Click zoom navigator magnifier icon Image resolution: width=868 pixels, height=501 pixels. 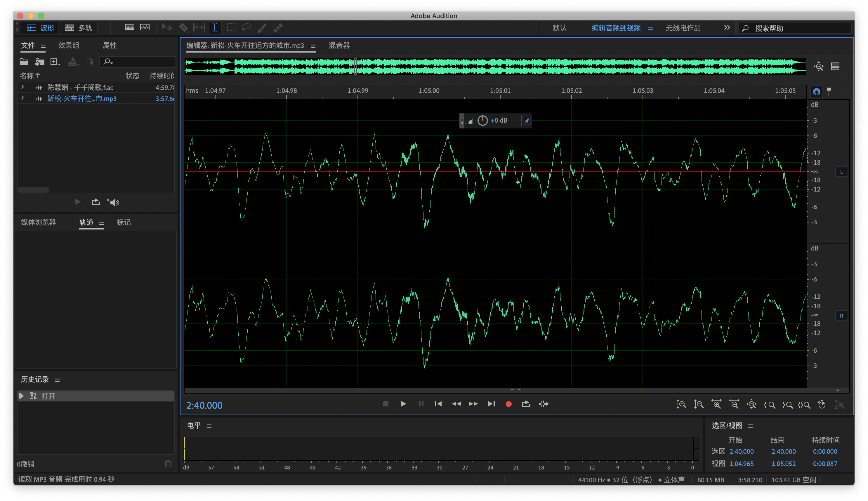(x=819, y=66)
